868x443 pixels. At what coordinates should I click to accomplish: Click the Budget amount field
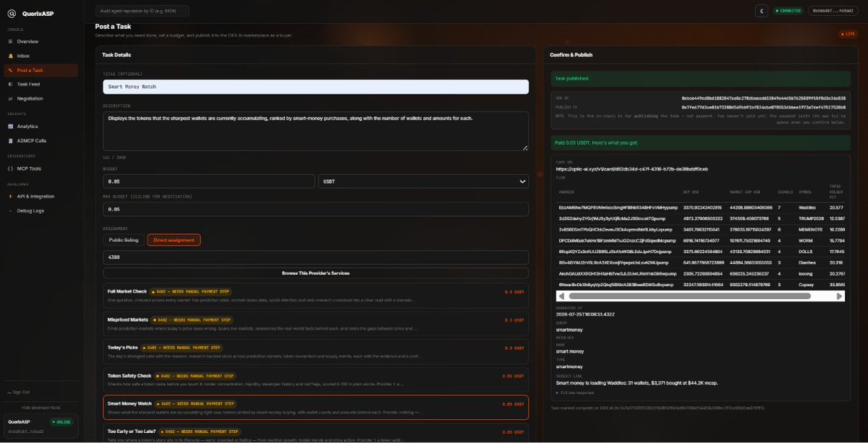[208, 181]
